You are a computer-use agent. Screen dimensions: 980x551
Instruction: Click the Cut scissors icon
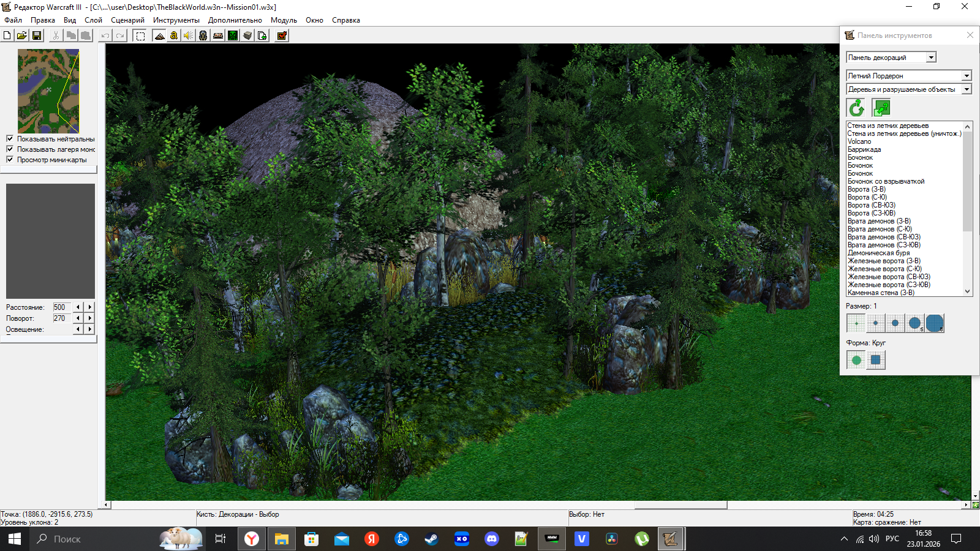(56, 36)
